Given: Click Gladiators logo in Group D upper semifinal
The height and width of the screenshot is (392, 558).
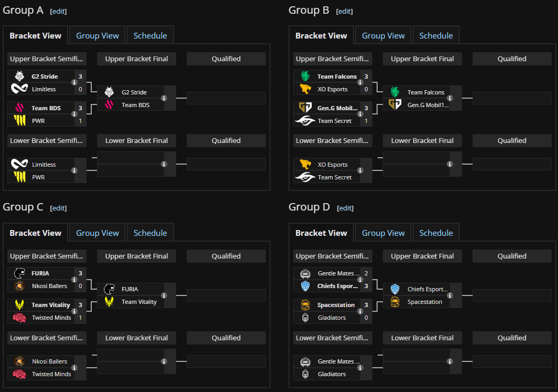Looking at the screenshot, I should [305, 318].
